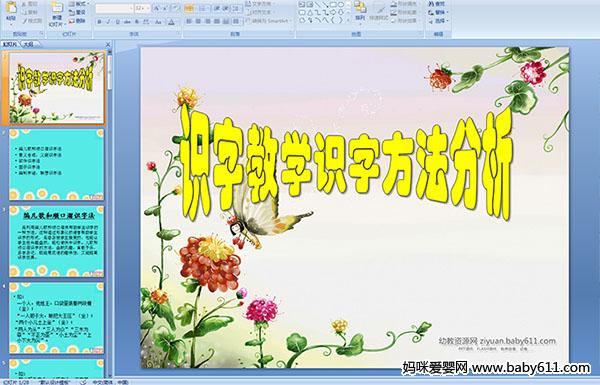Open the font name dropdown
Viewport: 600px width, 385px height.
click(x=131, y=8)
